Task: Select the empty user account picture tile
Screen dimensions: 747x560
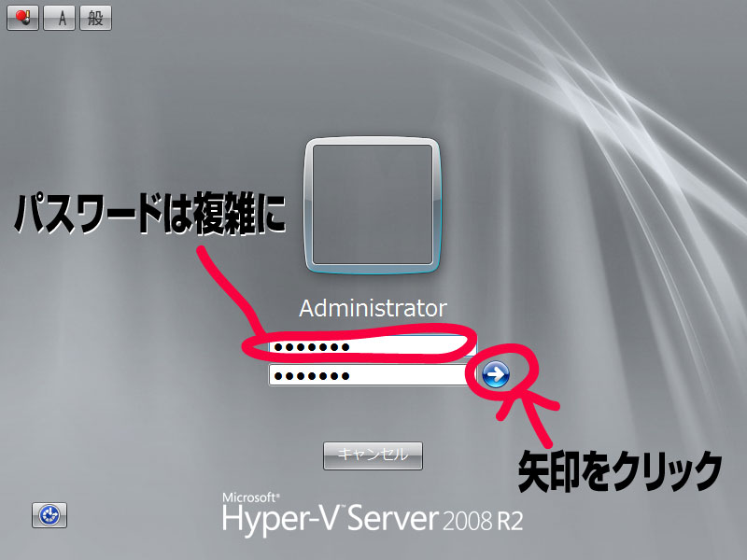Action: [373, 205]
